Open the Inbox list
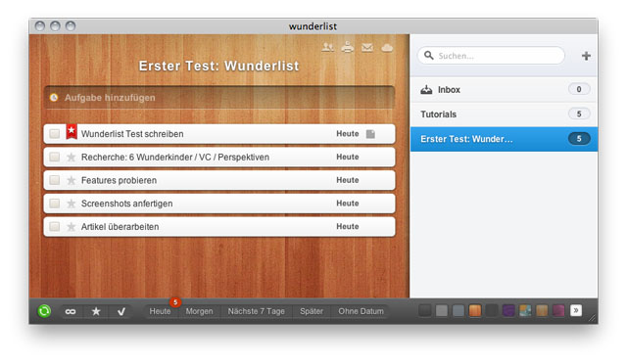 tap(504, 89)
